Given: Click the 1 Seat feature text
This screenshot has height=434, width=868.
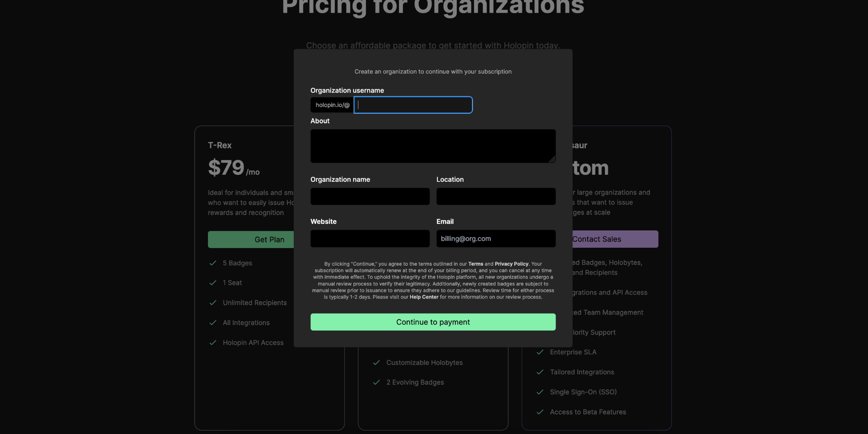Looking at the screenshot, I should coord(232,283).
